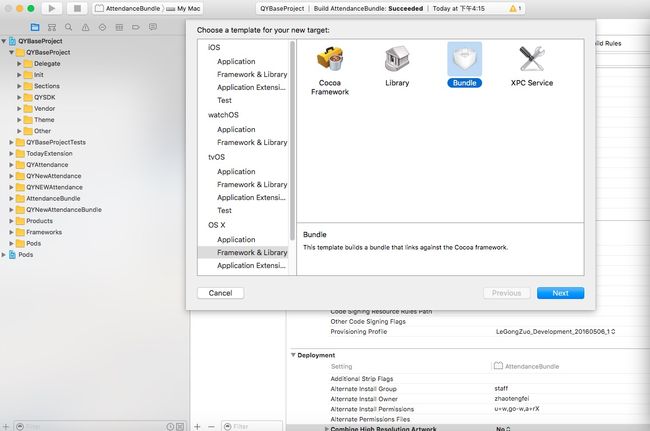The width and height of the screenshot is (650, 431).
Task: Click the AttendanceBundle scheme icon in toolbar
Action: pyautogui.click(x=99, y=8)
